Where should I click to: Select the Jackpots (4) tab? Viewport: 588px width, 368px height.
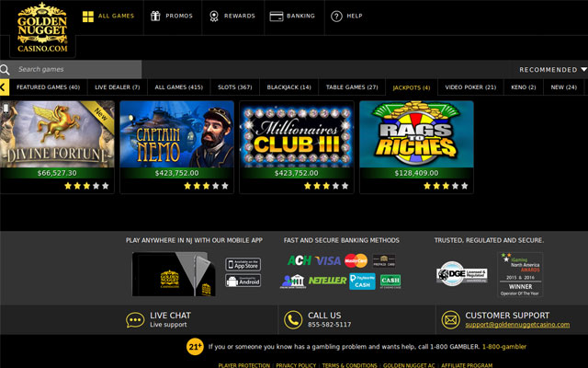pyautogui.click(x=412, y=87)
